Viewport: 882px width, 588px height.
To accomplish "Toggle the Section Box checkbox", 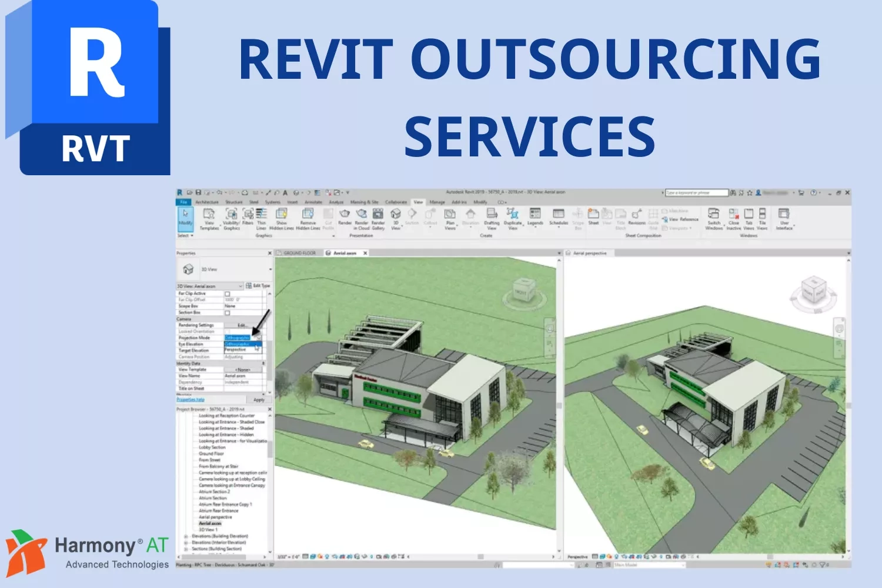I will pyautogui.click(x=228, y=313).
